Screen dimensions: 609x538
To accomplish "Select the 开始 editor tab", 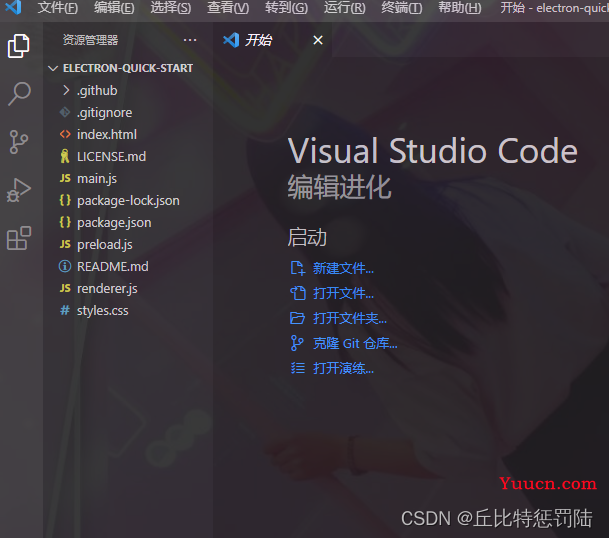I will coord(272,40).
